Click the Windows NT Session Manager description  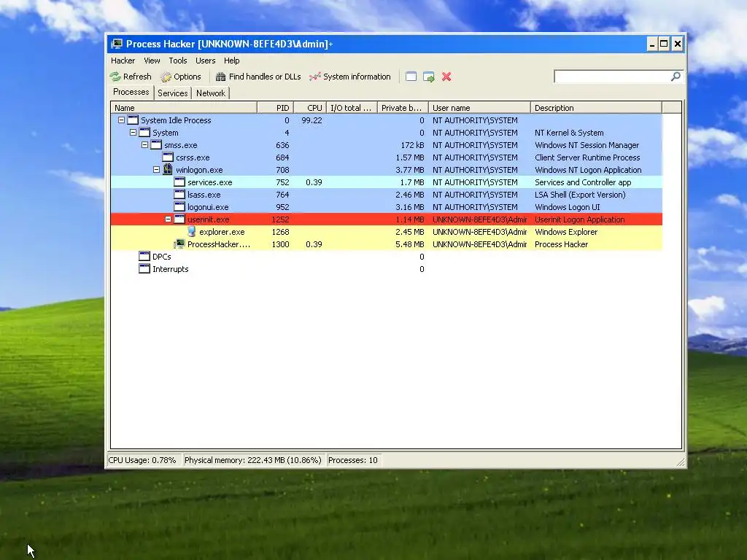coord(587,145)
